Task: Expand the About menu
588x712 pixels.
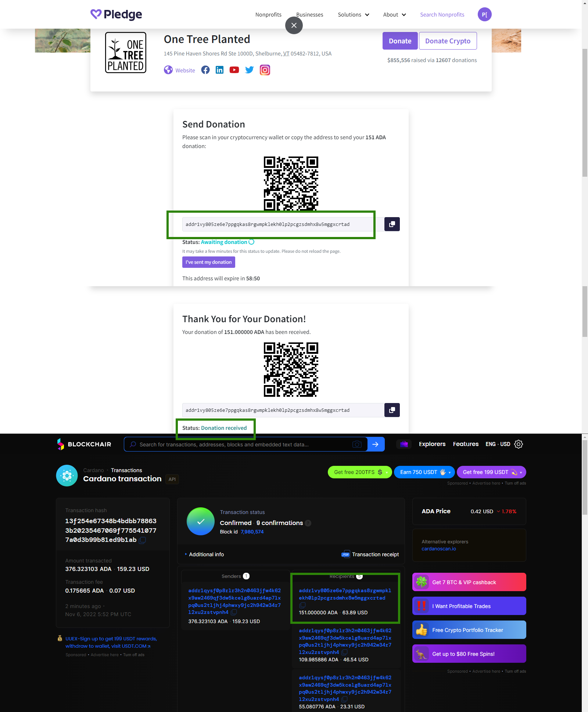Action: 394,15
